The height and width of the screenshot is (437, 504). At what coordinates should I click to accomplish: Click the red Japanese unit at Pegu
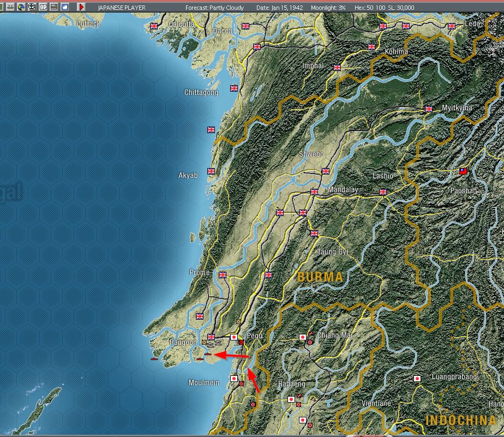point(241,343)
